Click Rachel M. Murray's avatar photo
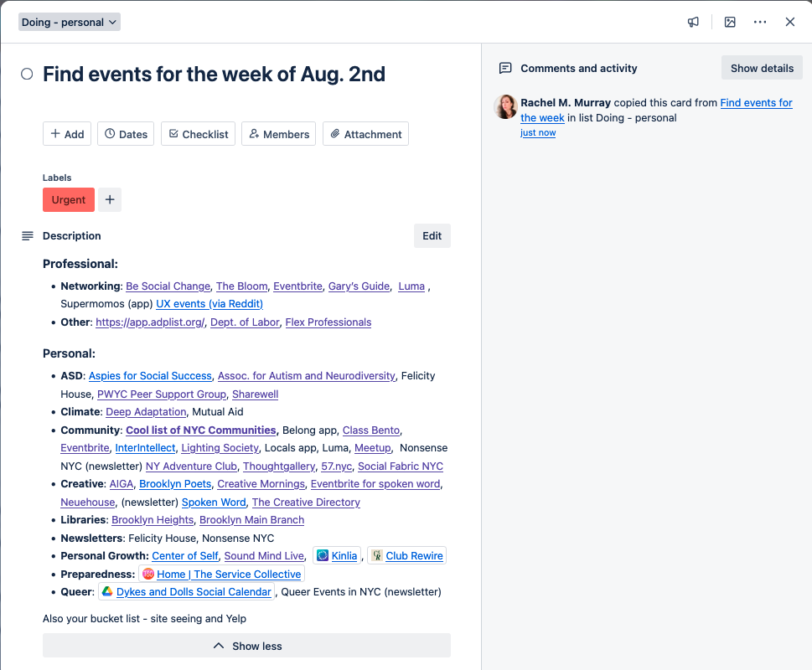The width and height of the screenshot is (812, 670). (506, 106)
